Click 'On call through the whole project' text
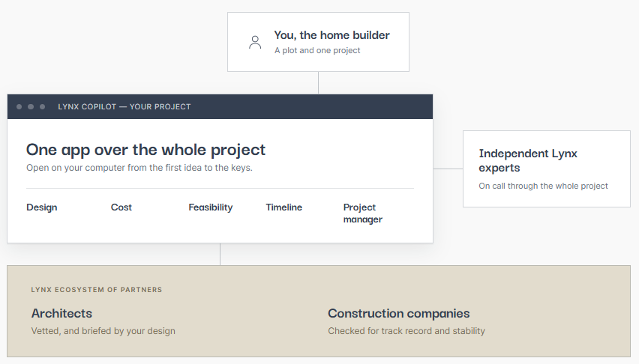Viewport: 639px width, 364px height. pos(543,186)
